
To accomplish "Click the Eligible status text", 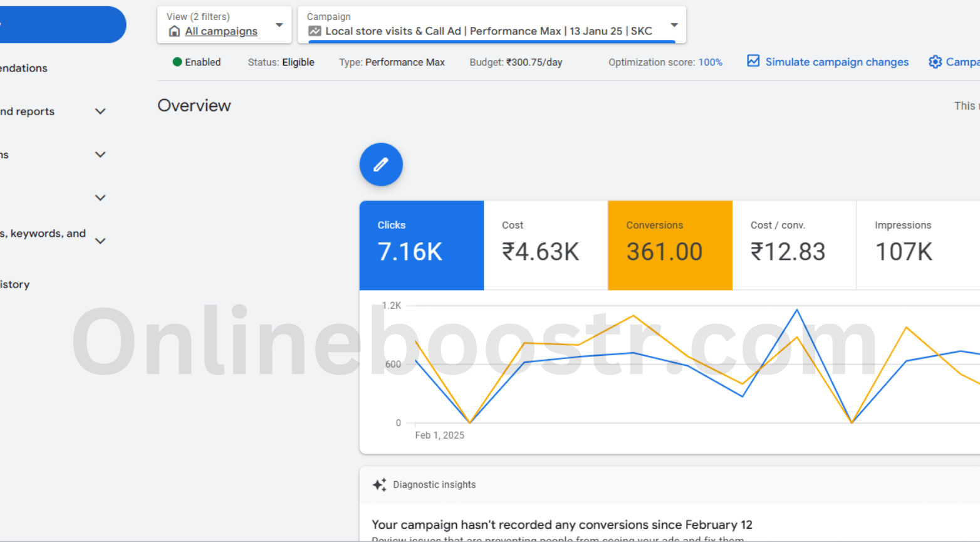I will pos(298,62).
